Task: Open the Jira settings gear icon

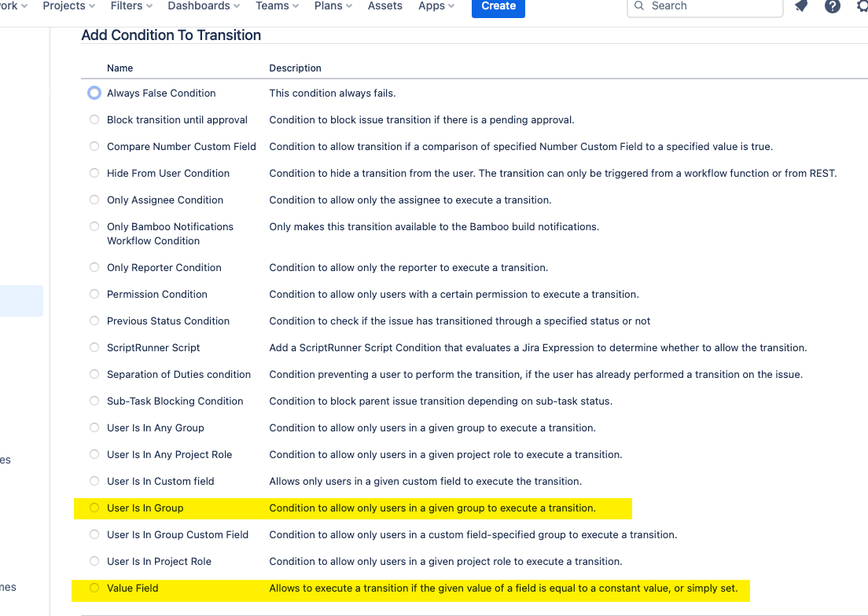Action: pos(862,6)
